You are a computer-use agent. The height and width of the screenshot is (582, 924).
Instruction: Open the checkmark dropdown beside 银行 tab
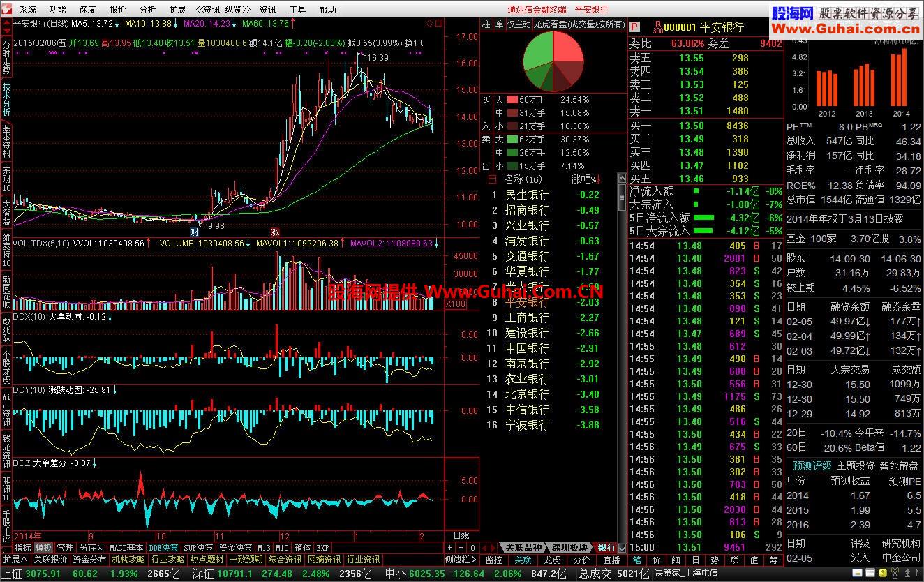pos(622,548)
